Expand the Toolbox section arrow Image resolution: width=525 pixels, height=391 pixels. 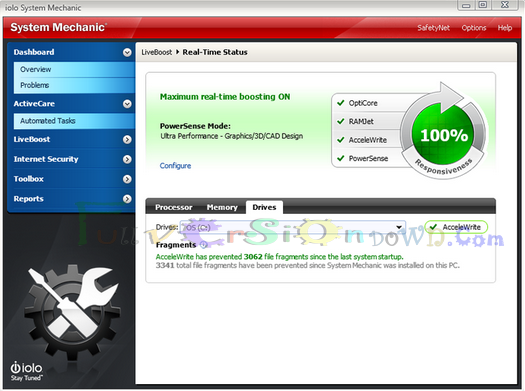click(127, 179)
